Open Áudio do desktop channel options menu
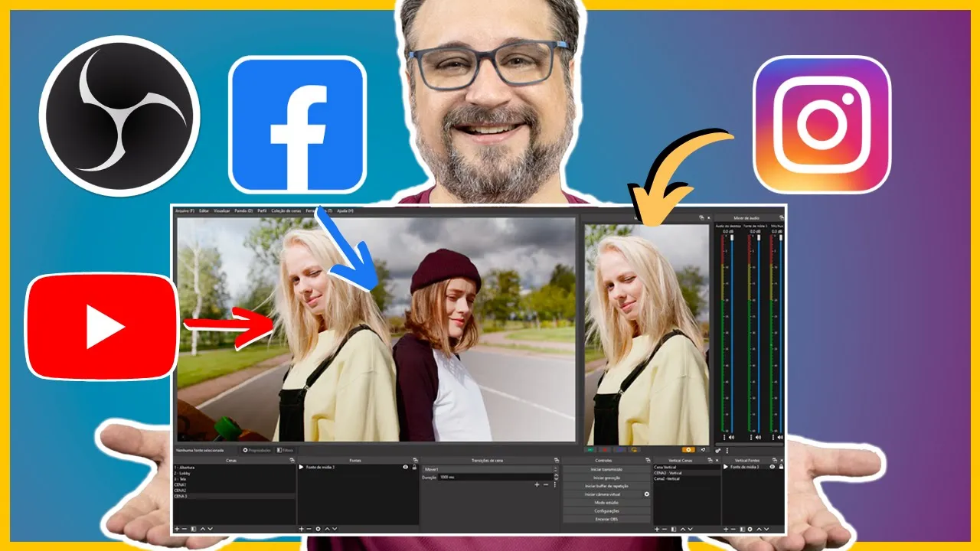 pos(724,438)
